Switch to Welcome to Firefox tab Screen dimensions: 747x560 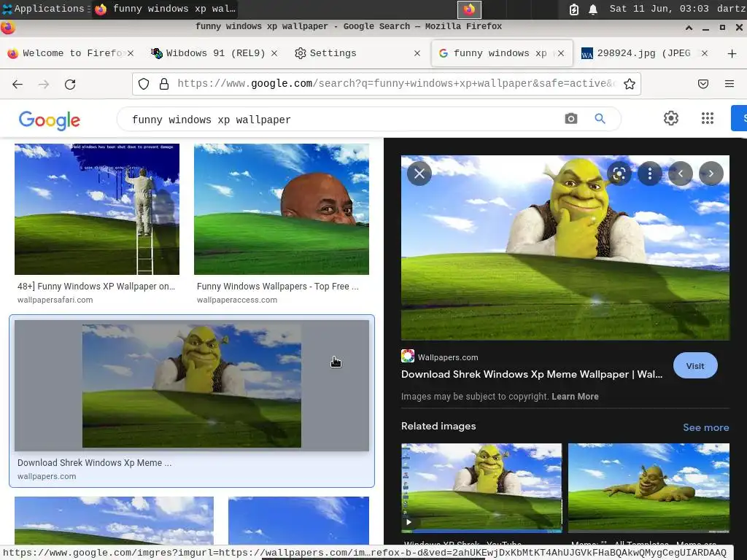click(71, 53)
